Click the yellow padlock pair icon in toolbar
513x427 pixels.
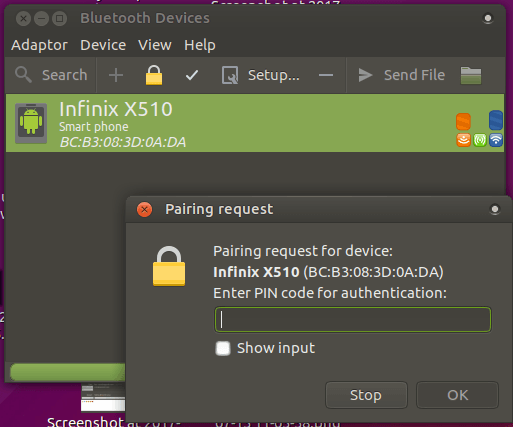pos(154,75)
